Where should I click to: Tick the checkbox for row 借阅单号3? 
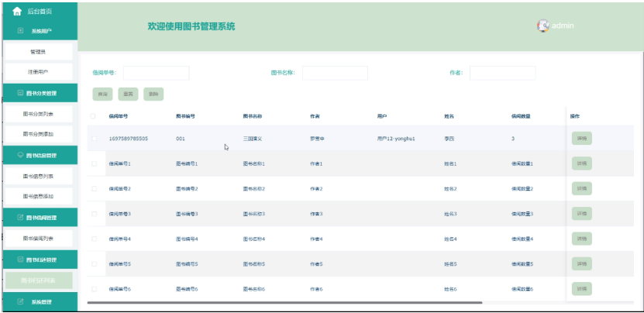94,214
